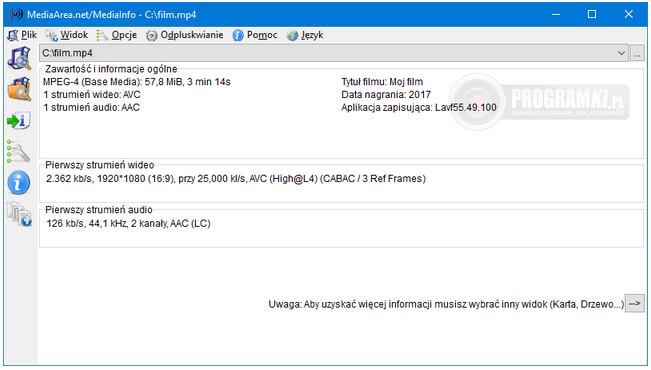Image resolution: width=651 pixels, height=370 pixels.
Task: Click the preferences wrench sidebar icon
Action: (19, 151)
